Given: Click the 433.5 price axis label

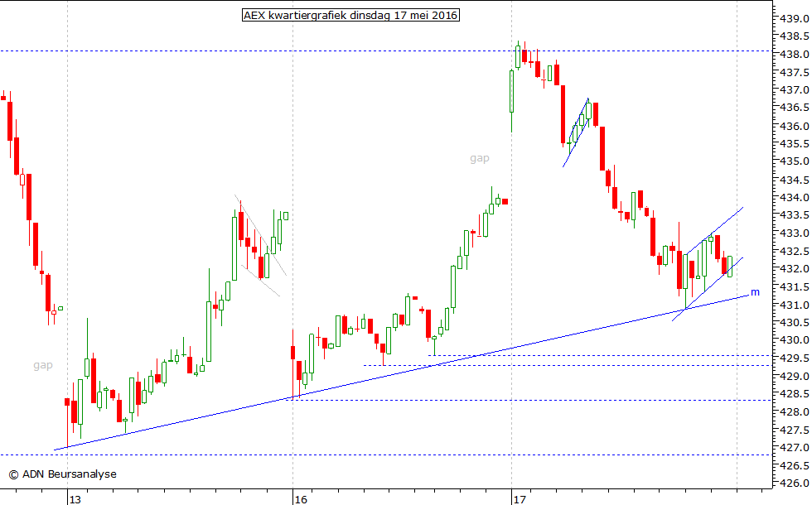Looking at the screenshot, I should [795, 215].
